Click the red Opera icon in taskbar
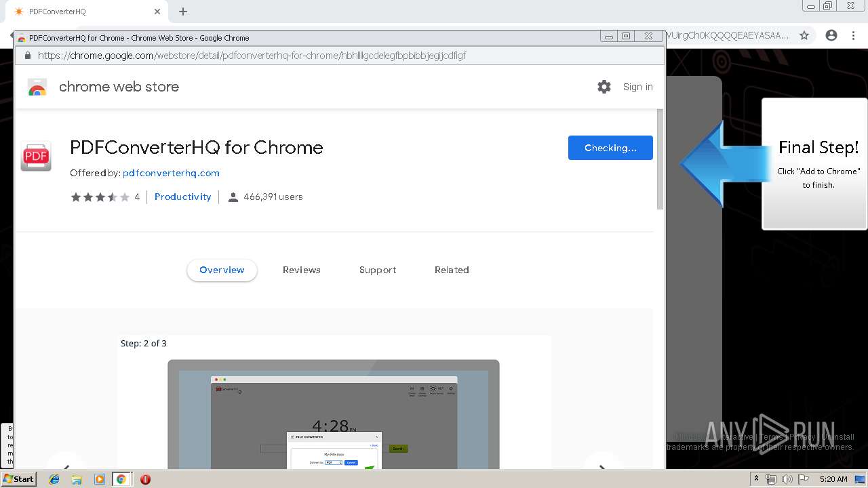Screen dimensions: 868x488 point(145,479)
